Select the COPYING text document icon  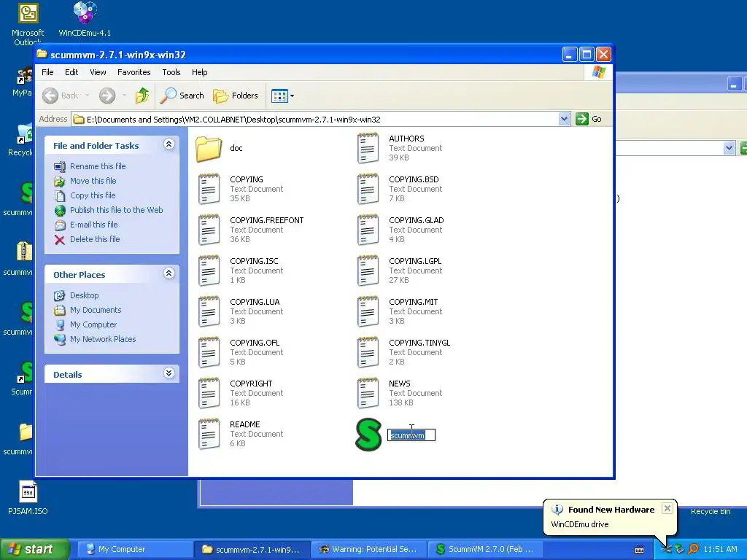coord(209,189)
